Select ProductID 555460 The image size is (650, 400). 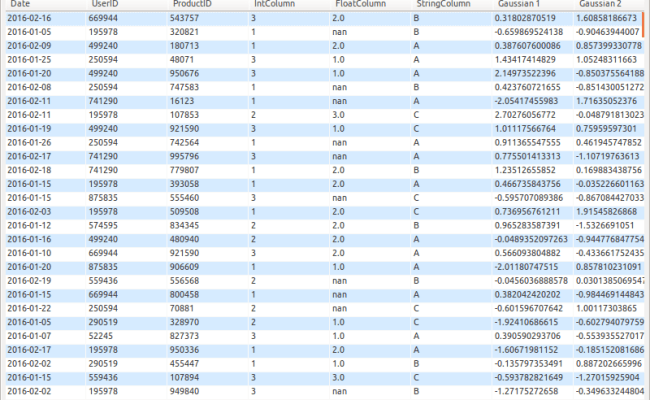[x=184, y=198]
